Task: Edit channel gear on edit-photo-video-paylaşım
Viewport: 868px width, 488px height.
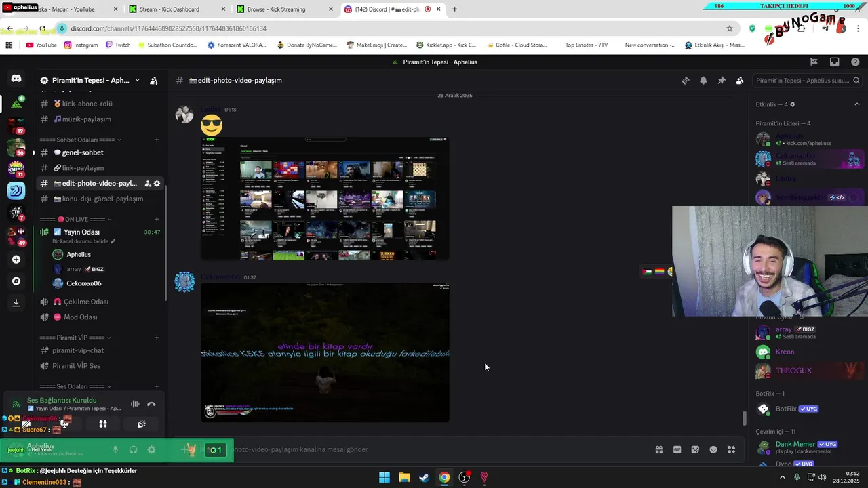Action: tap(157, 184)
